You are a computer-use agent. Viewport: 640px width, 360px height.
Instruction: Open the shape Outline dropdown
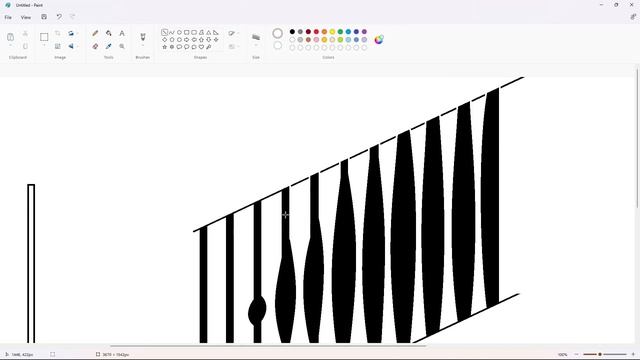233,33
